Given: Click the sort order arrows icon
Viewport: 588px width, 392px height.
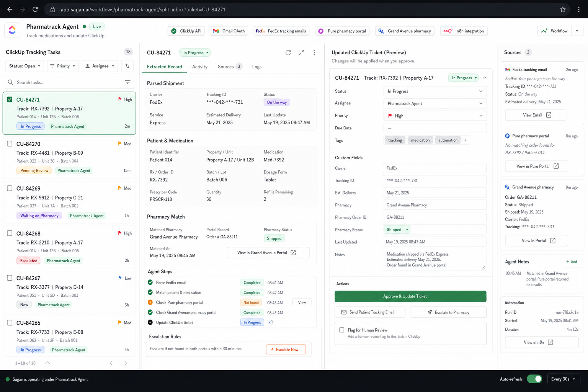Looking at the screenshot, I should pos(127,66).
